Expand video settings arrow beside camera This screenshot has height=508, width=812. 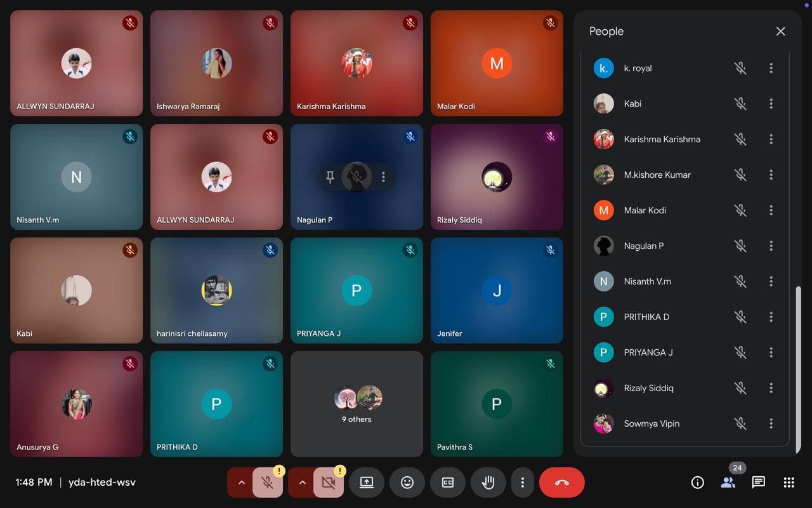point(302,483)
